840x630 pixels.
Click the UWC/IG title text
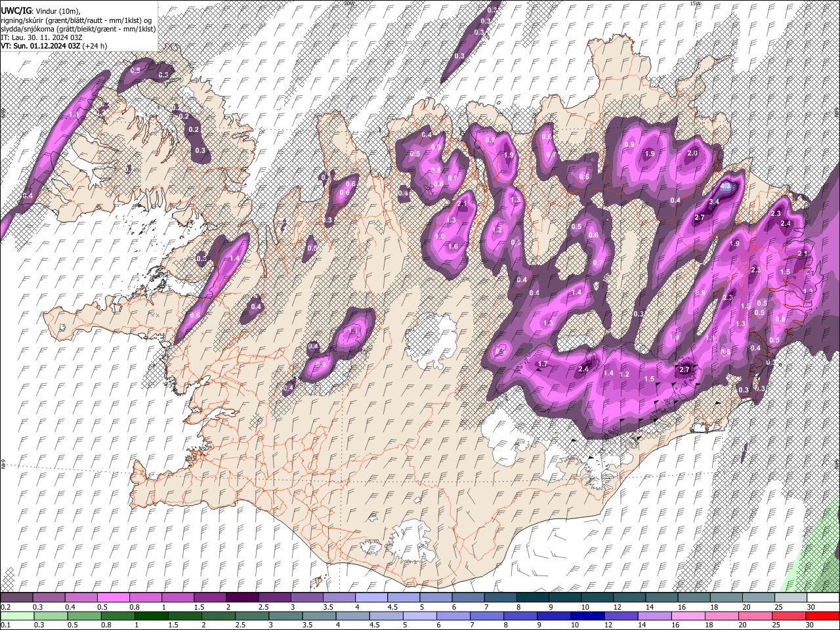click(16, 10)
